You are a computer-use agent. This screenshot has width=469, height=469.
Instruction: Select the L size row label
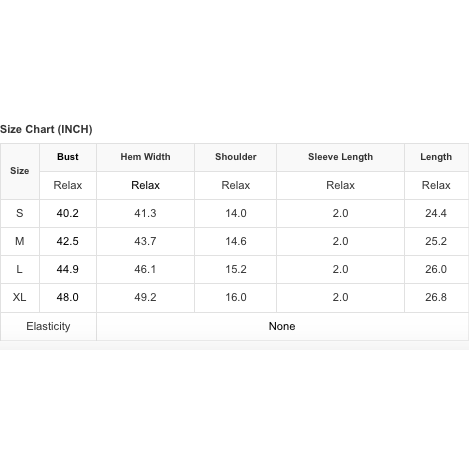20,269
